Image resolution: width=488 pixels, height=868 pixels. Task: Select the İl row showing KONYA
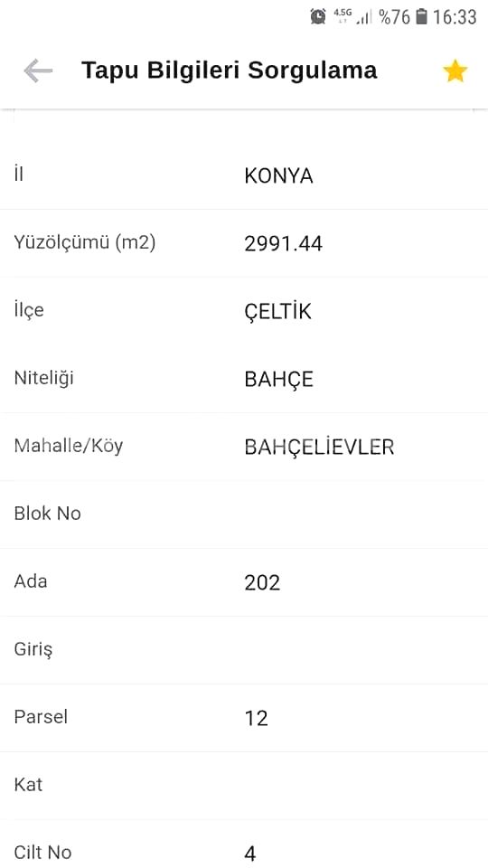pyautogui.click(x=244, y=175)
